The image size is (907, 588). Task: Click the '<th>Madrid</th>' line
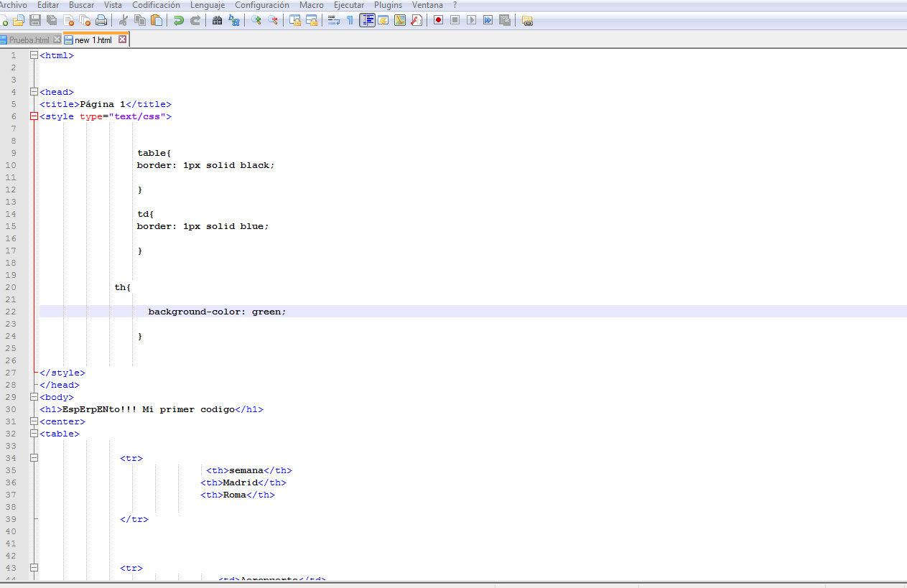[243, 482]
